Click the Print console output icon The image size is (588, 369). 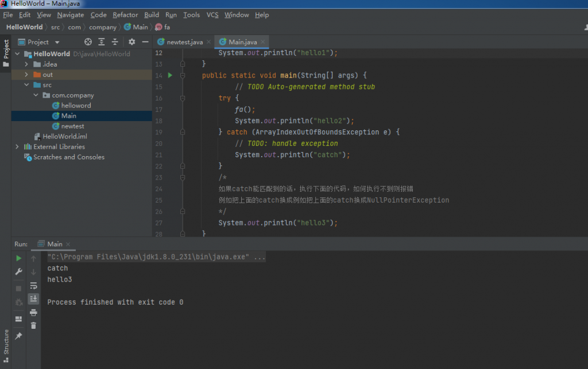[x=33, y=312]
